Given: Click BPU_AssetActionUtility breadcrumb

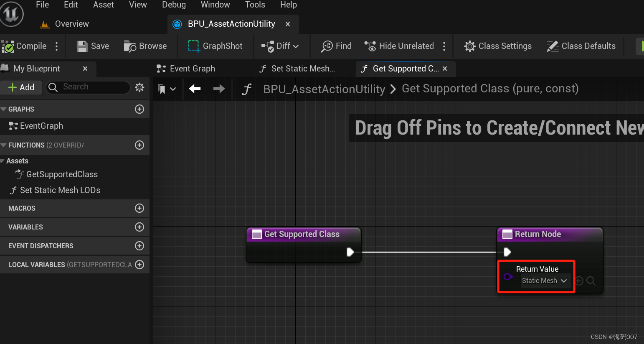Looking at the screenshot, I should pyautogui.click(x=324, y=89).
